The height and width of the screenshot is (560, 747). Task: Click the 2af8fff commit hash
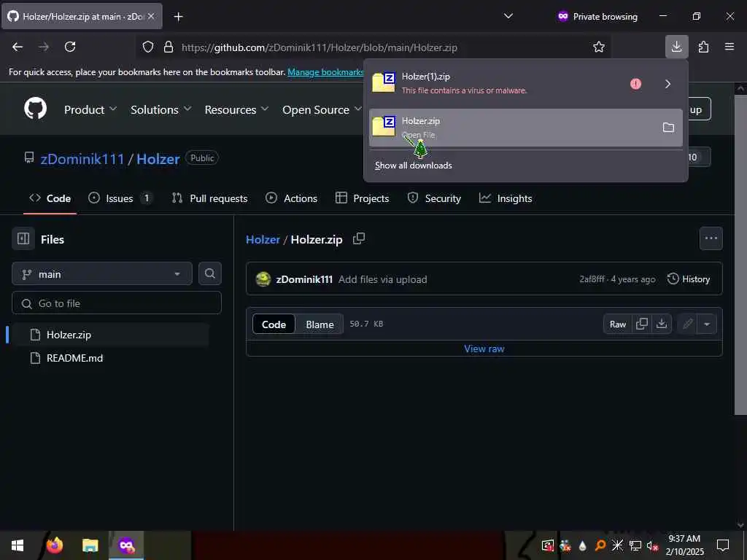(x=592, y=279)
